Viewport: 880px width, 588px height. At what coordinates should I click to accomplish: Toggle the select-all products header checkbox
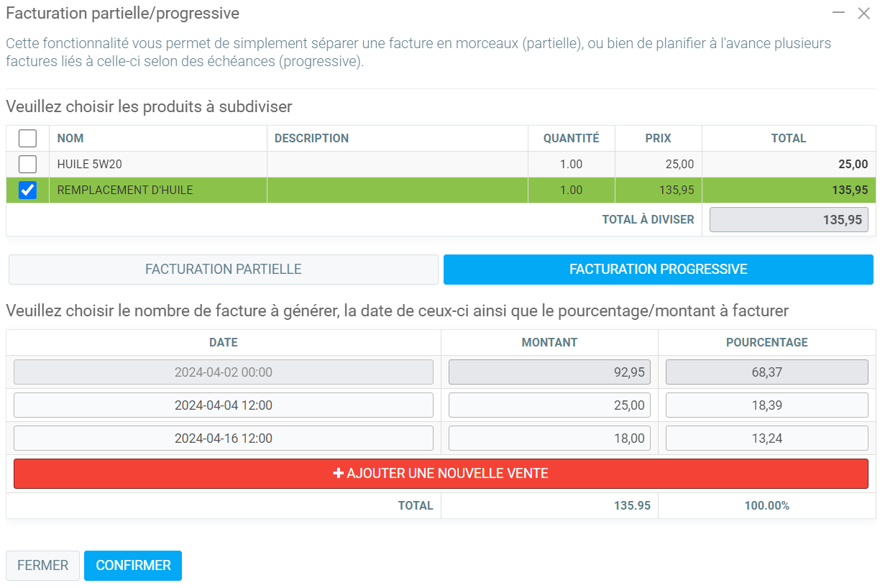click(x=27, y=138)
